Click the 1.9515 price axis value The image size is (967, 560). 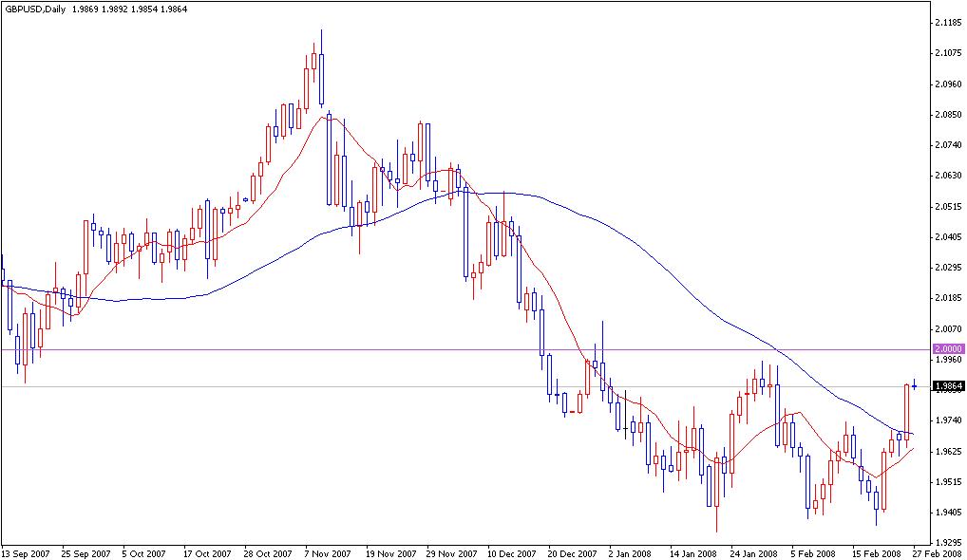coord(949,482)
